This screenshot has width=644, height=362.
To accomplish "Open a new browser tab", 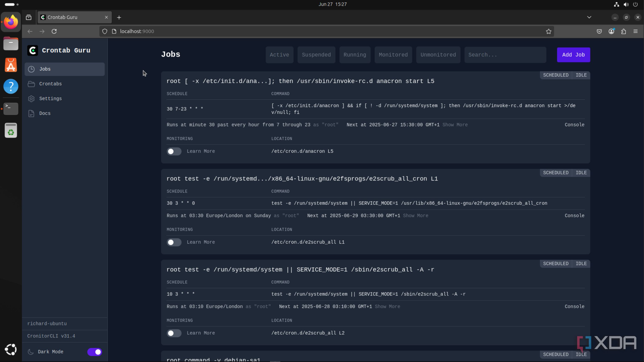I will [x=119, y=17].
